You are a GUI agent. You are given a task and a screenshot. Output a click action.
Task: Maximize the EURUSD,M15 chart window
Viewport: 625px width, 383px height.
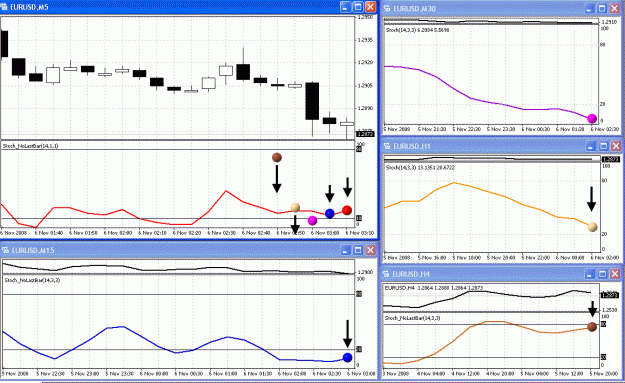click(x=358, y=250)
